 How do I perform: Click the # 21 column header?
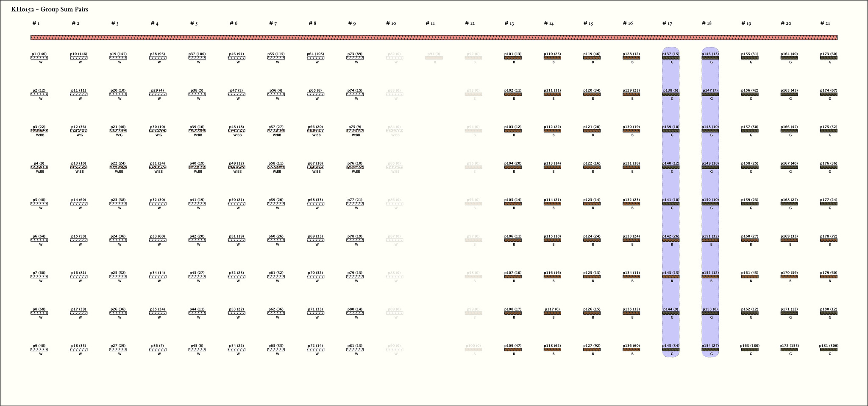click(825, 23)
